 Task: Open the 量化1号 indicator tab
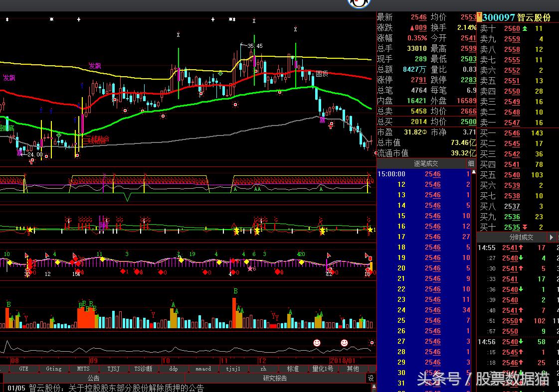coord(323,369)
